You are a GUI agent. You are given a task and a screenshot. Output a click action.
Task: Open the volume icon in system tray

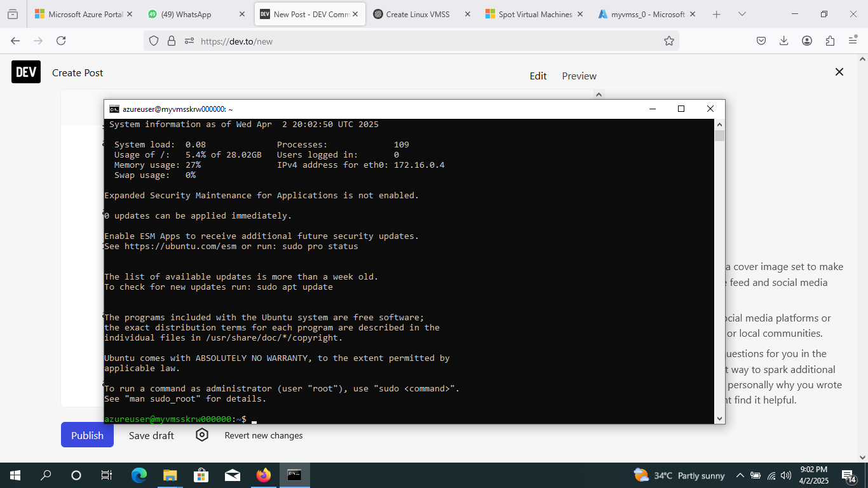coord(786,475)
